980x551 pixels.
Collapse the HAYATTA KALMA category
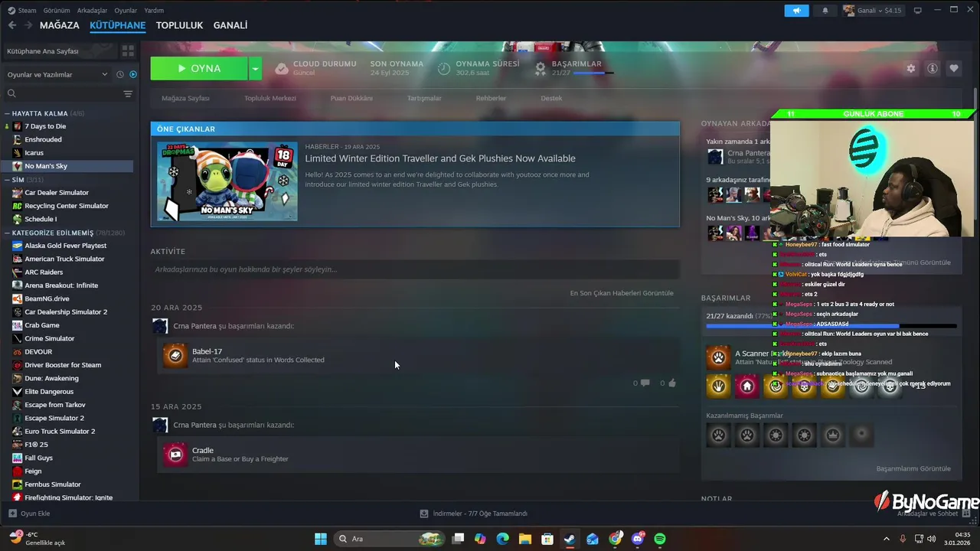click(7, 113)
